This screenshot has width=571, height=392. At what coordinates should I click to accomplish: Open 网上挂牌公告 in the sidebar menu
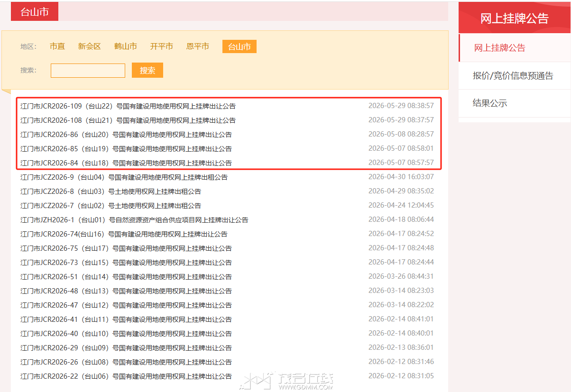coord(500,48)
